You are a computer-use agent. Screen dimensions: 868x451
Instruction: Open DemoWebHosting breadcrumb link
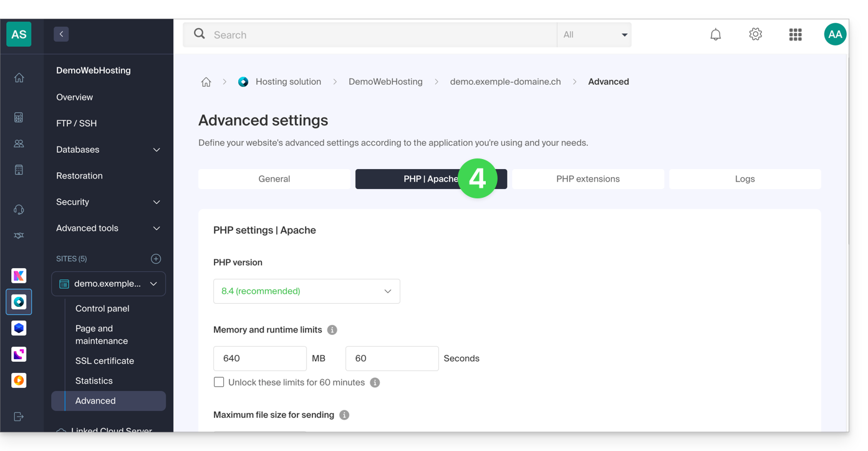(385, 82)
